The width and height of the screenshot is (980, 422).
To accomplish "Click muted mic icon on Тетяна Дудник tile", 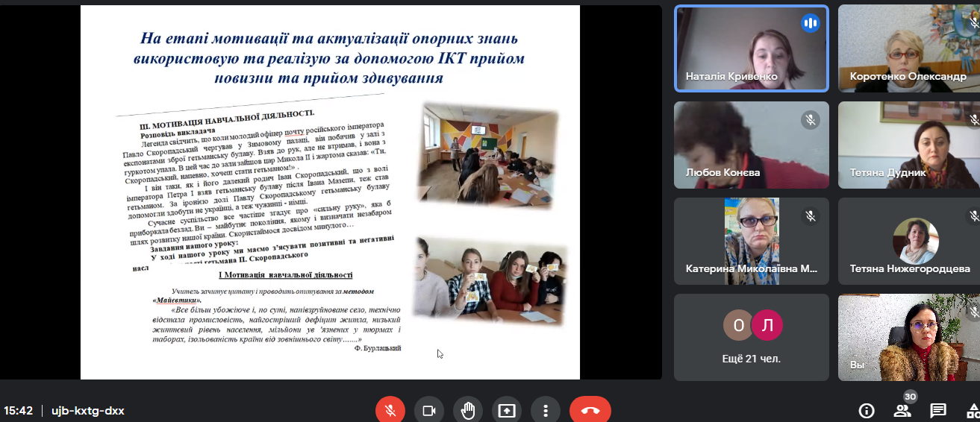I will point(974,120).
